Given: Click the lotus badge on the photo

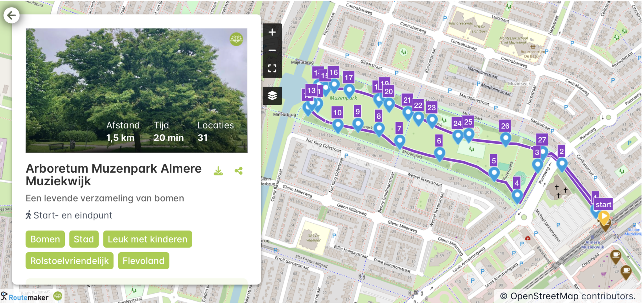Looking at the screenshot, I should click(x=236, y=39).
